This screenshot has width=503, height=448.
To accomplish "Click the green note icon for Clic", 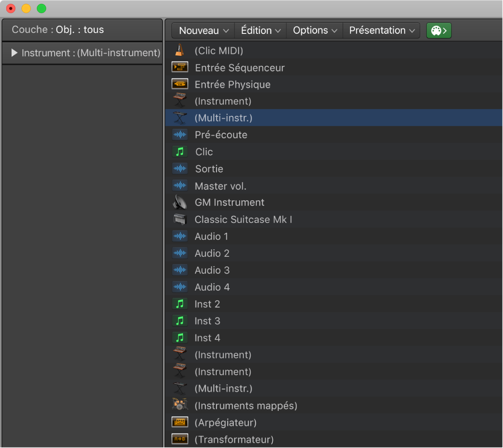I will click(x=180, y=152).
